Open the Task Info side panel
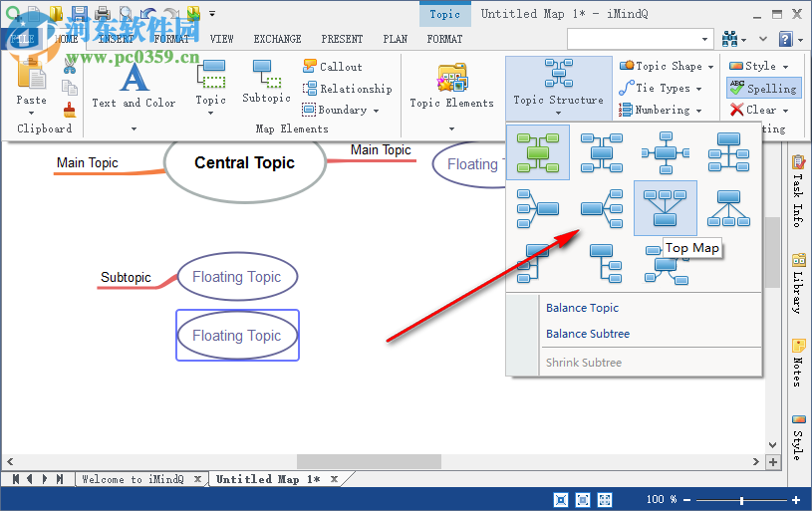This screenshot has height=511, width=812. click(798, 191)
